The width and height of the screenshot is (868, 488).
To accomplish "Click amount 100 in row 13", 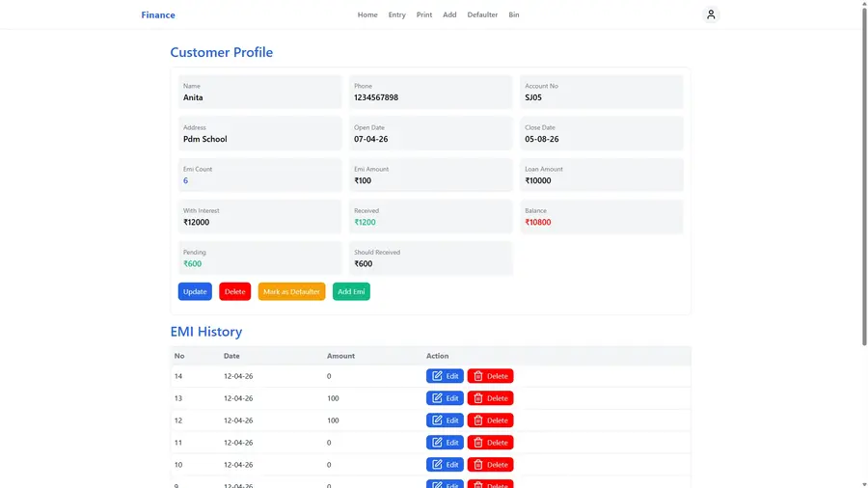I will pos(333,398).
